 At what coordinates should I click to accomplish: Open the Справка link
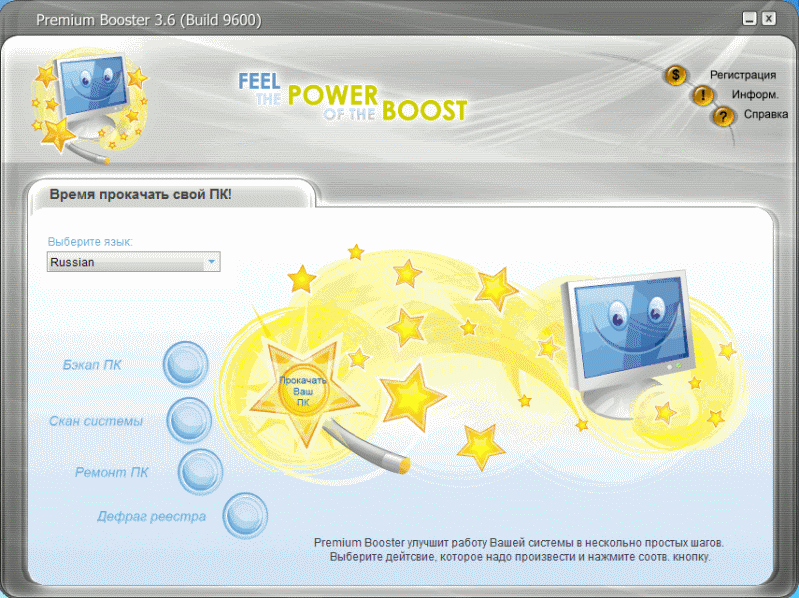[x=765, y=114]
